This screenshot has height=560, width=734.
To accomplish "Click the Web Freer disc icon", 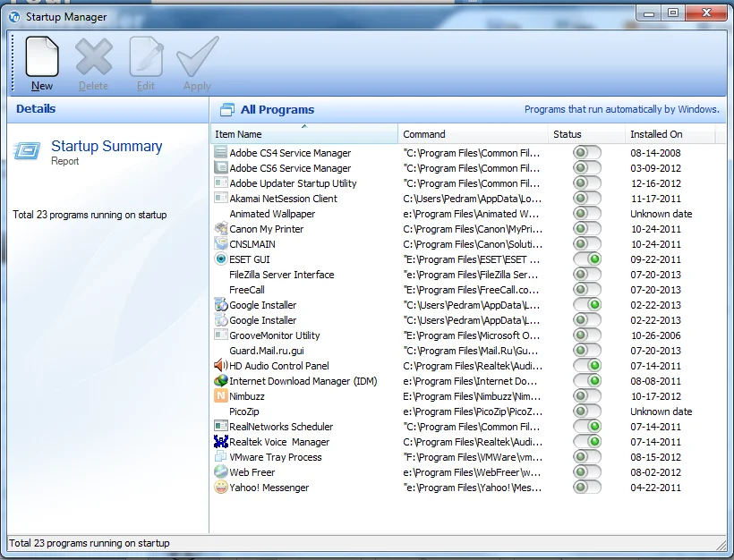I will (220, 471).
